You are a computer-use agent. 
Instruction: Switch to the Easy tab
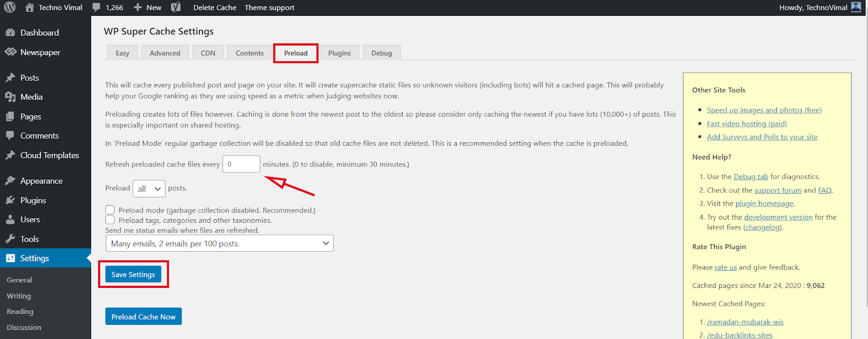(122, 53)
